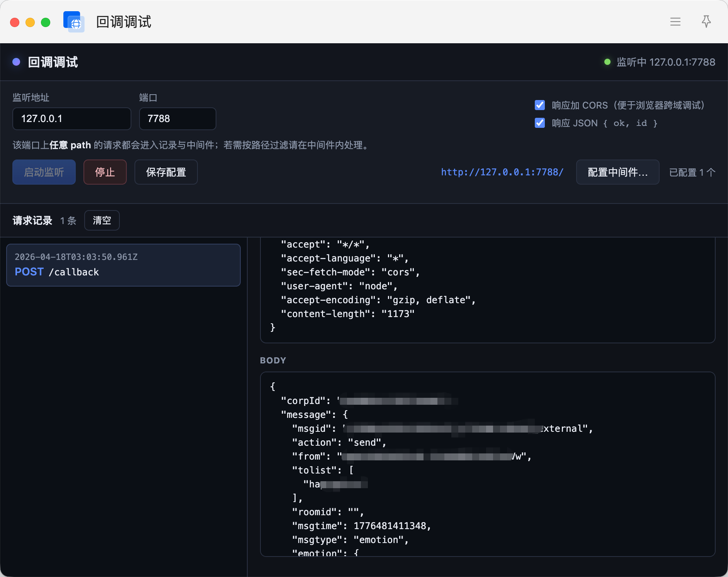Close the window using the red button

tap(15, 22)
